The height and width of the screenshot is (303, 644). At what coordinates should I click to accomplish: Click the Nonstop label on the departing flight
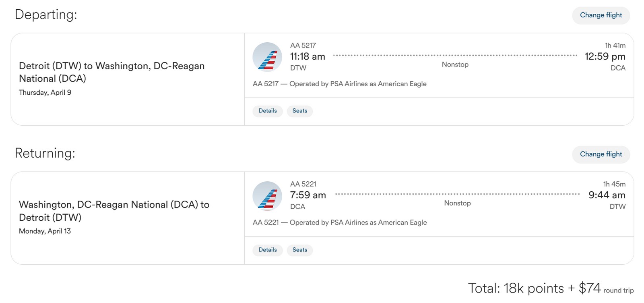click(x=455, y=64)
